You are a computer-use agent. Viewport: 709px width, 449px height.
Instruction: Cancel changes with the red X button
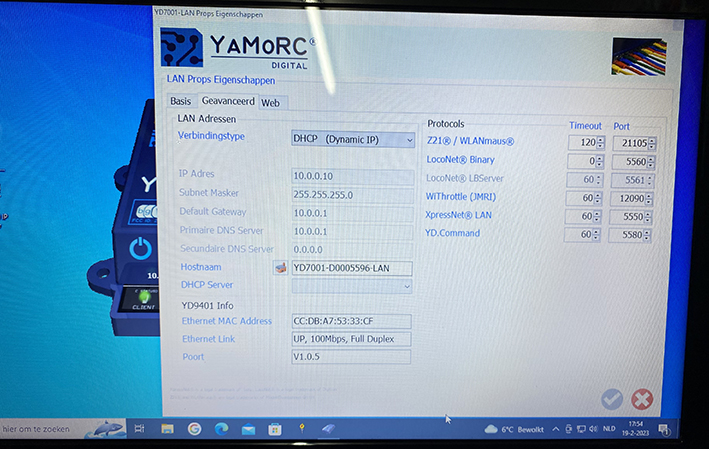[x=642, y=399]
